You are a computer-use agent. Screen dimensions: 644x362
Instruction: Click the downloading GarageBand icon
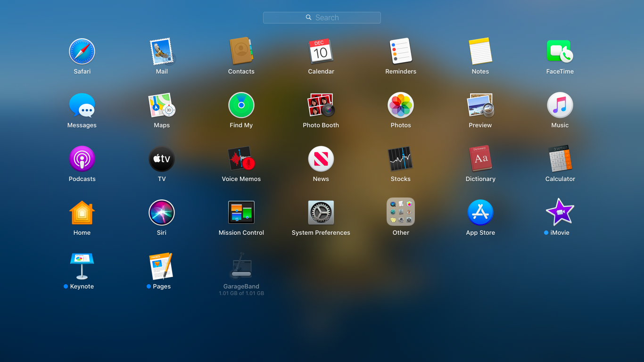pos(241,266)
